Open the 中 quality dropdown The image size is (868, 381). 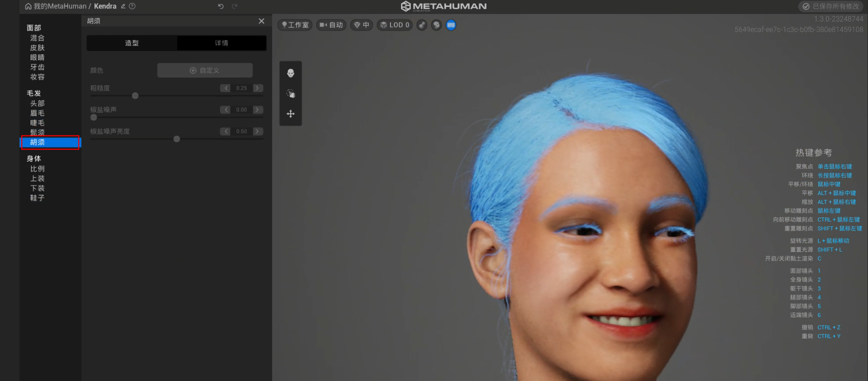[x=361, y=25]
